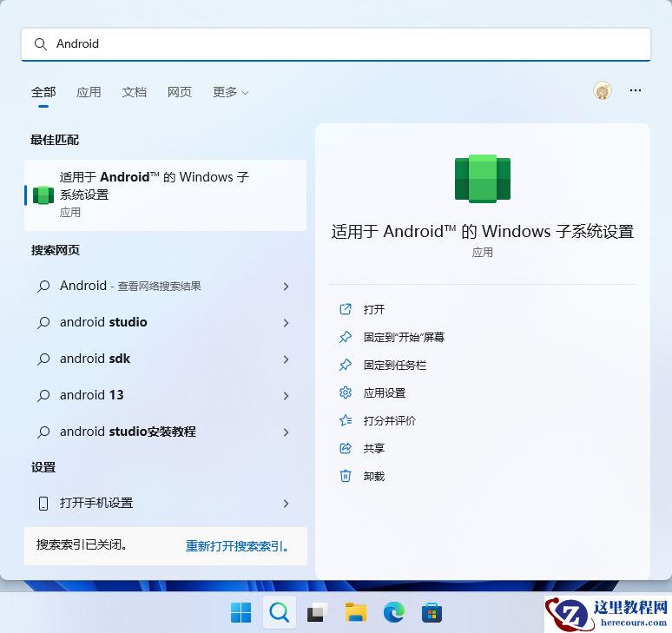Launch Microsoft Edge from the taskbar
Image resolution: width=672 pixels, height=633 pixels.
(394, 612)
